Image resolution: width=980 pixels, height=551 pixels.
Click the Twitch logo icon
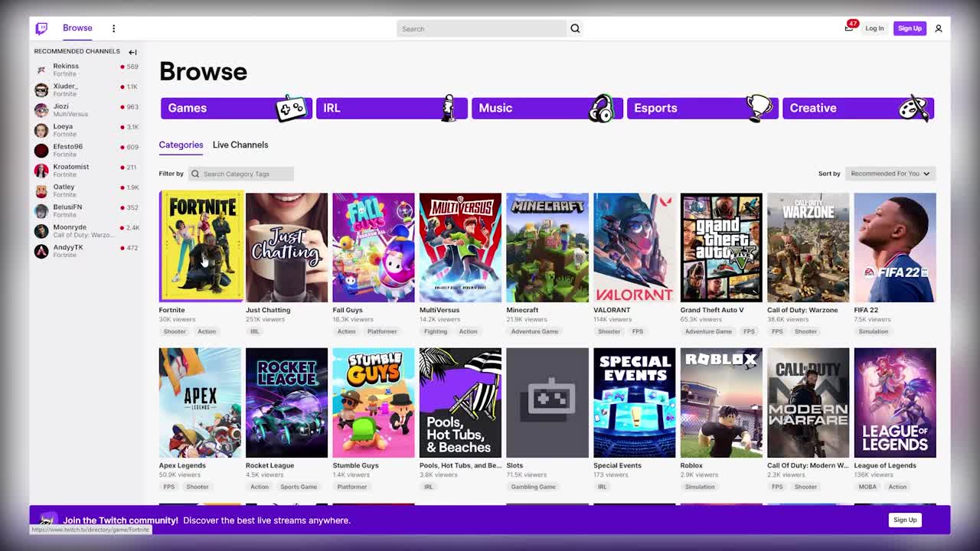coord(41,28)
